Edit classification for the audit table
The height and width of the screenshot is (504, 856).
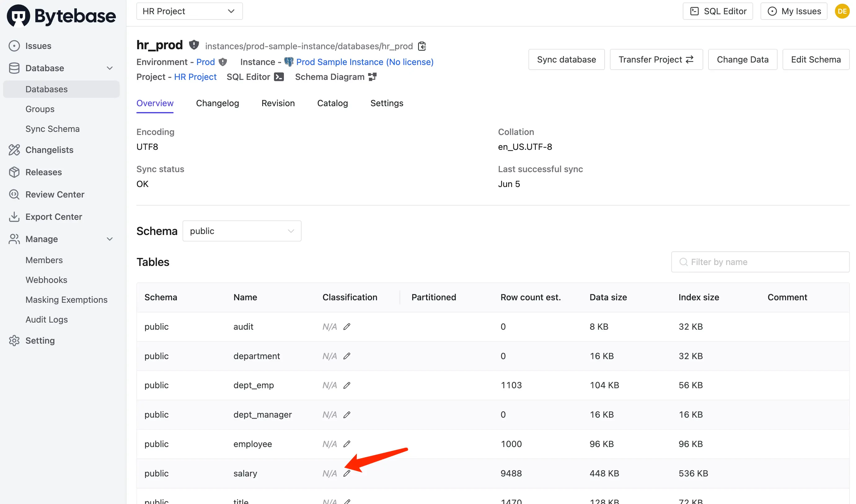(347, 326)
